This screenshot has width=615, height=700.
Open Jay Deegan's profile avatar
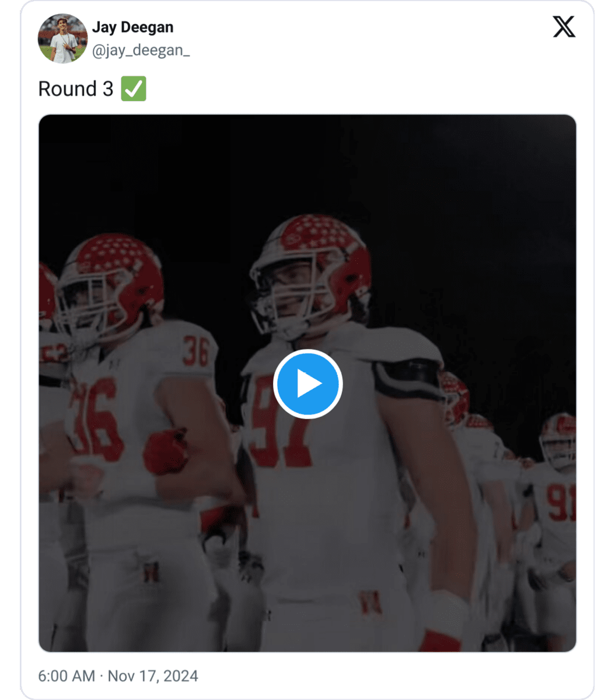(x=62, y=39)
